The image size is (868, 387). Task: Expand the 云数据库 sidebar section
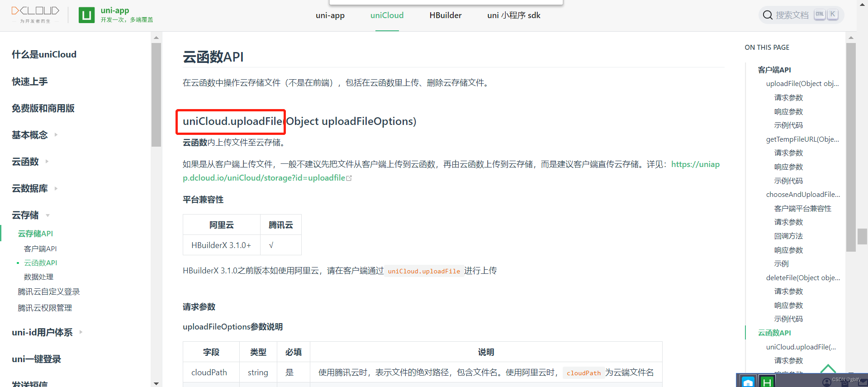35,188
